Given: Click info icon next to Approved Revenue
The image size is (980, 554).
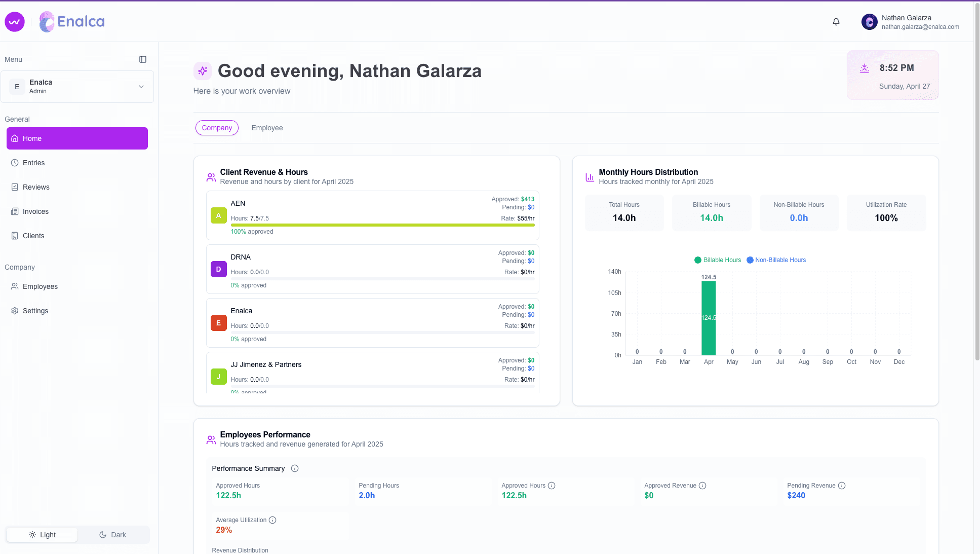Looking at the screenshot, I should tap(702, 486).
